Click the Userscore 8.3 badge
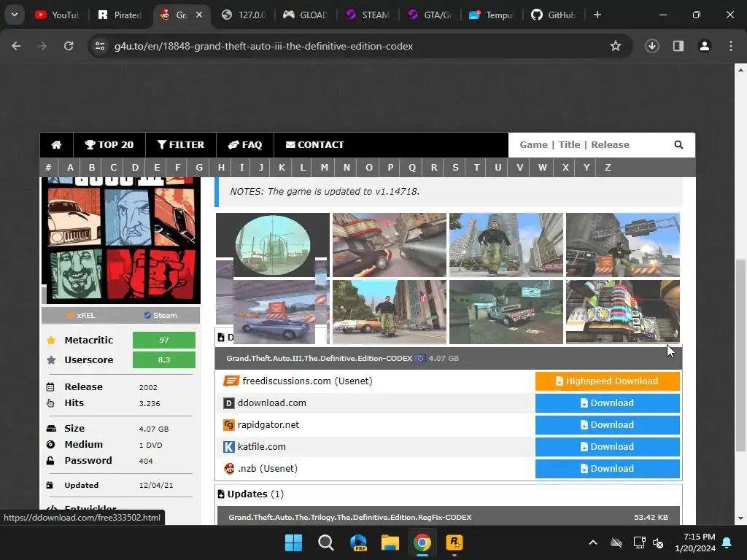The image size is (747, 560). [x=164, y=359]
